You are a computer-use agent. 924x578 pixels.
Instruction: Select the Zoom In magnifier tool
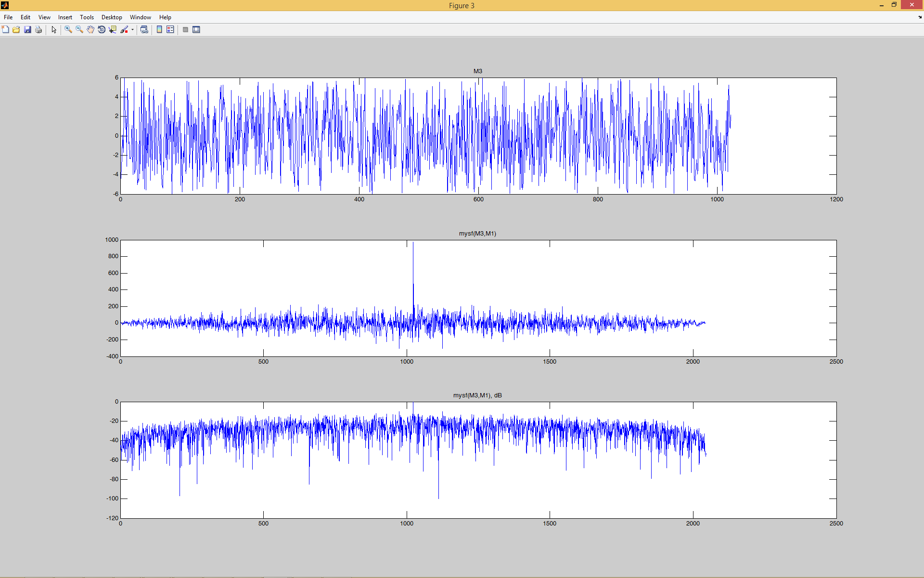pos(68,30)
